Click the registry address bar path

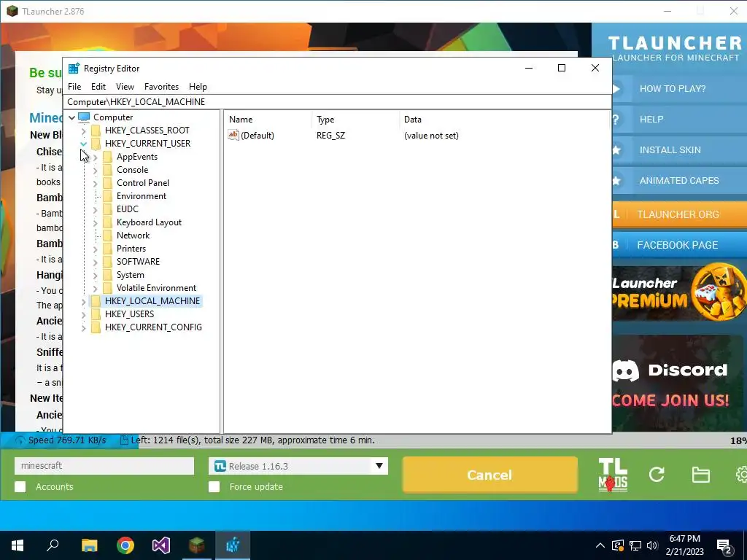point(337,102)
